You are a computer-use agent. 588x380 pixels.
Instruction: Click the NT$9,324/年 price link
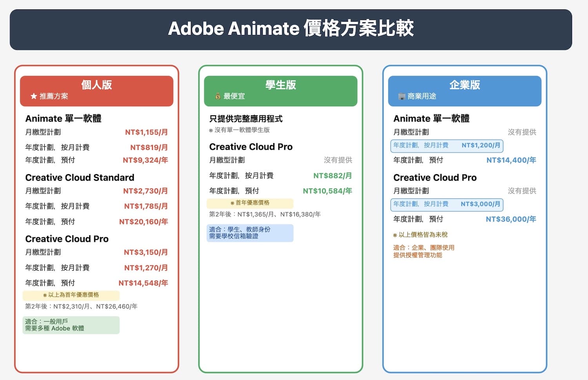[145, 160]
